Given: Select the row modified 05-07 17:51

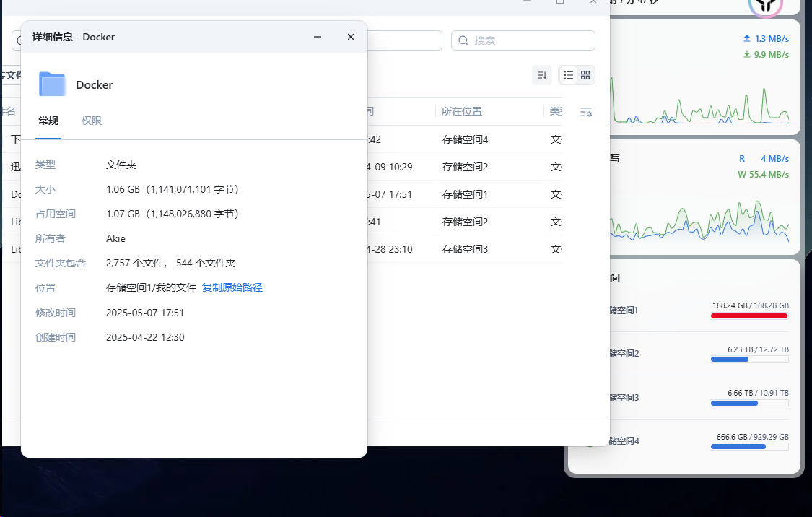Looking at the screenshot, I should click(x=465, y=194).
